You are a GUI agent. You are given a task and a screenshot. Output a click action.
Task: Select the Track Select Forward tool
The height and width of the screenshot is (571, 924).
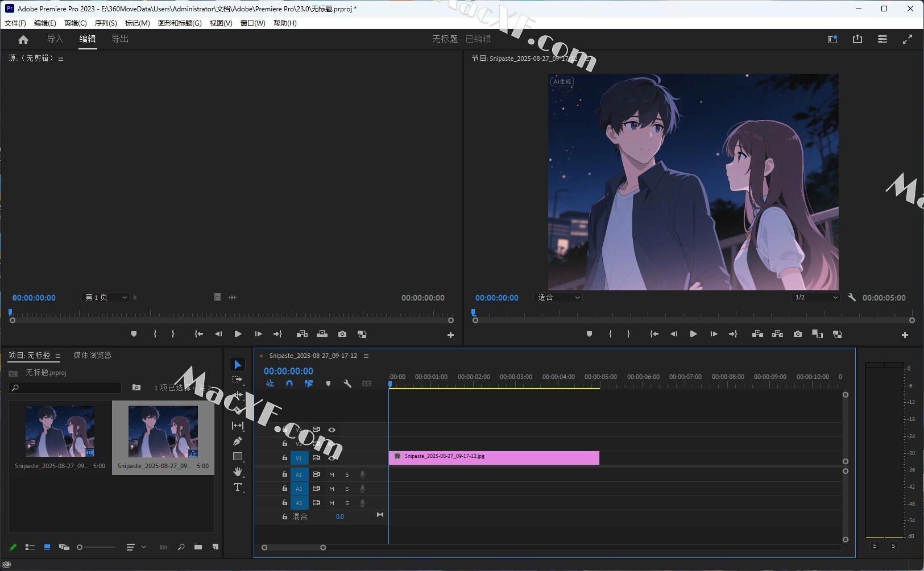click(x=238, y=380)
